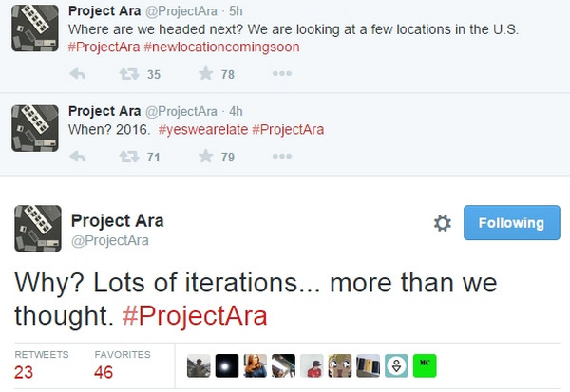Open the gear settings dropdown
This screenshot has width=570, height=392.
[x=442, y=223]
